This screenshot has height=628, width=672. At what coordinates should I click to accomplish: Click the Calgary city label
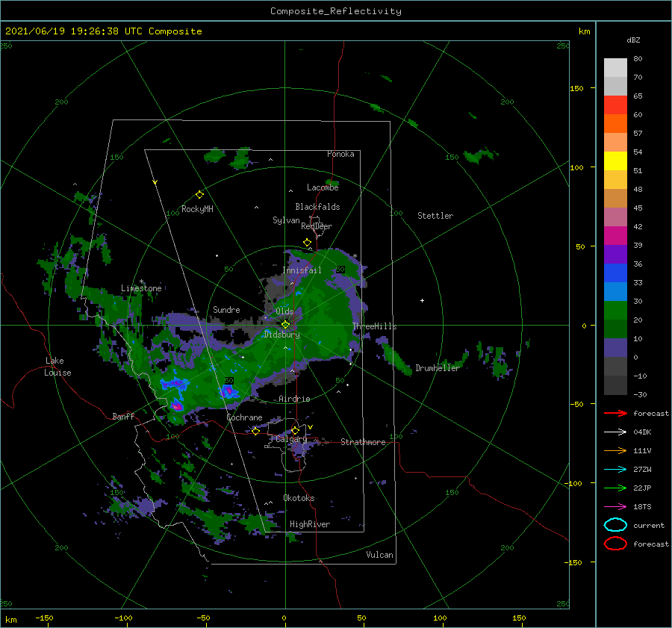[x=291, y=439]
